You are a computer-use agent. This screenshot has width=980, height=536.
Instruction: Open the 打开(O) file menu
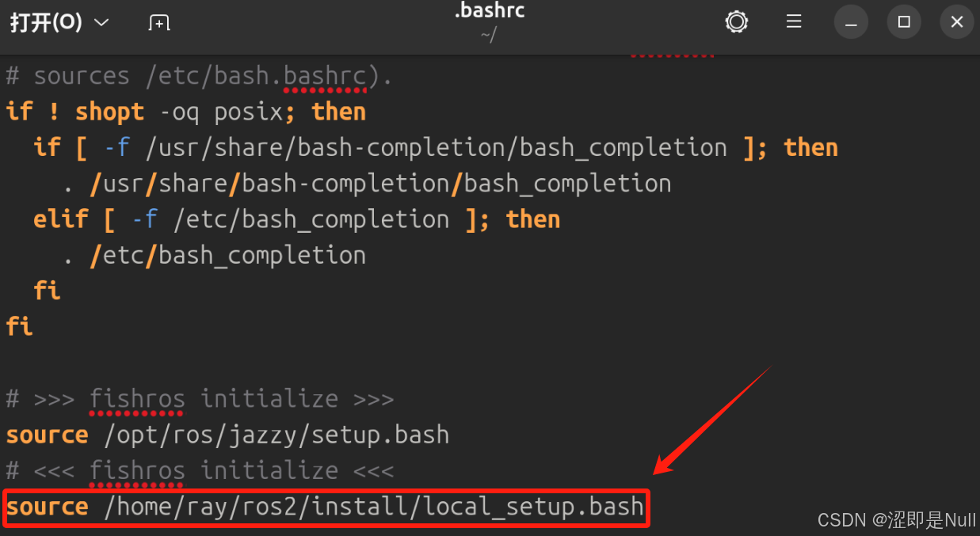click(x=59, y=22)
